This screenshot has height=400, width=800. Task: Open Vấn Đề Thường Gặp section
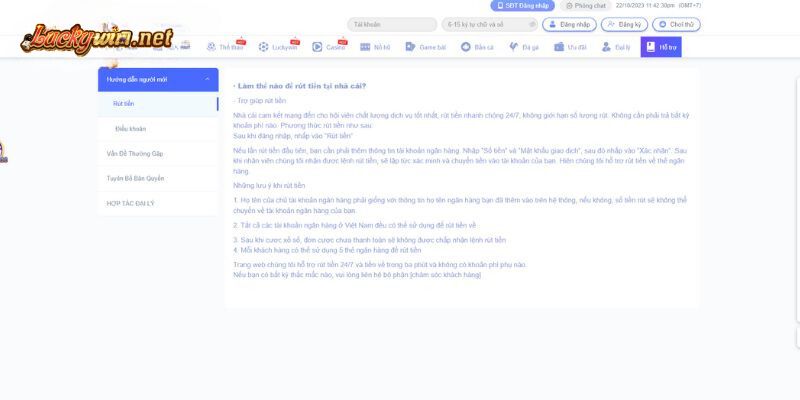click(158, 154)
